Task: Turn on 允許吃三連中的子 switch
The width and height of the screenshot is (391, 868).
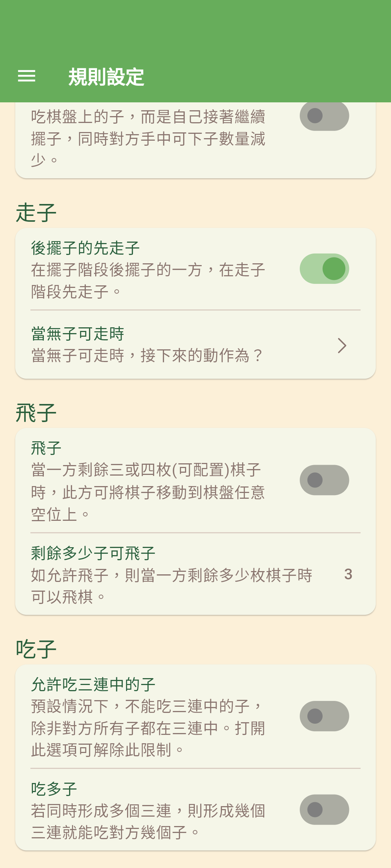Action: (x=324, y=716)
